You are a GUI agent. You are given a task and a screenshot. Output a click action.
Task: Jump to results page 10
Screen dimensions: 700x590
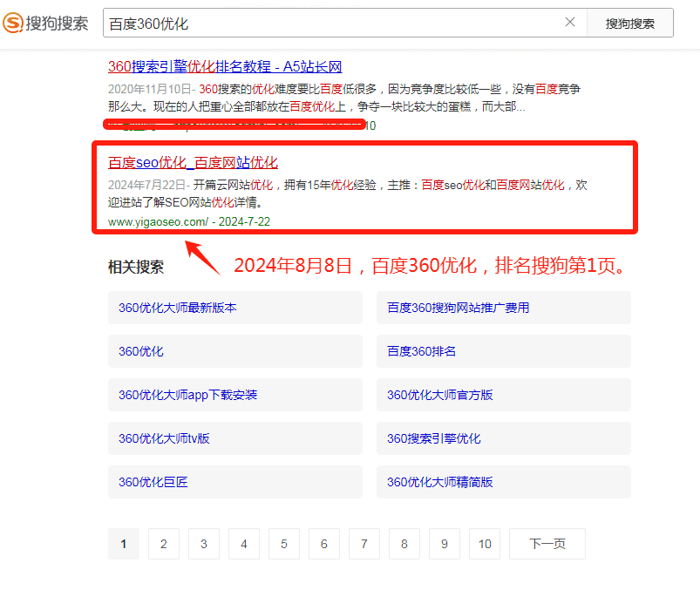[485, 544]
